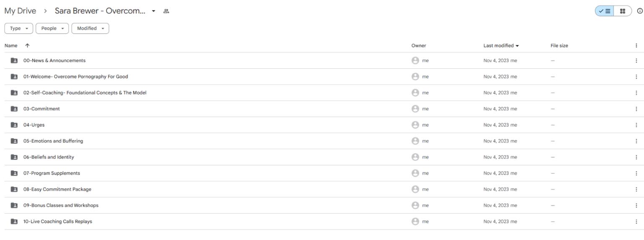Sort by the Name column header
Viewport: 644px width, 240px height.
[11, 46]
